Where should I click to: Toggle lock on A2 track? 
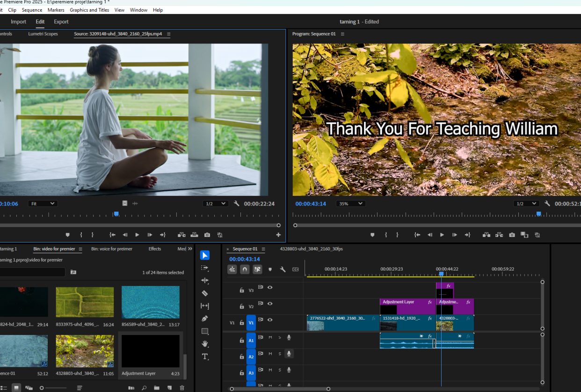pos(241,356)
